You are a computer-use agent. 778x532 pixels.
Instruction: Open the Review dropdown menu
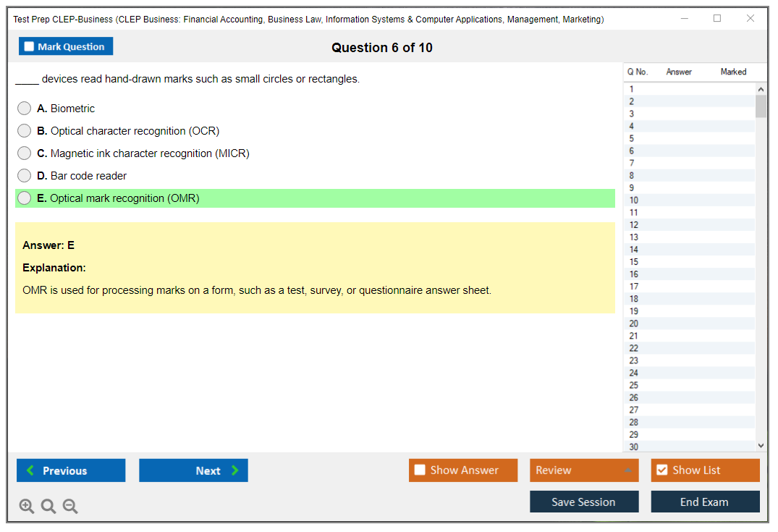click(x=584, y=470)
